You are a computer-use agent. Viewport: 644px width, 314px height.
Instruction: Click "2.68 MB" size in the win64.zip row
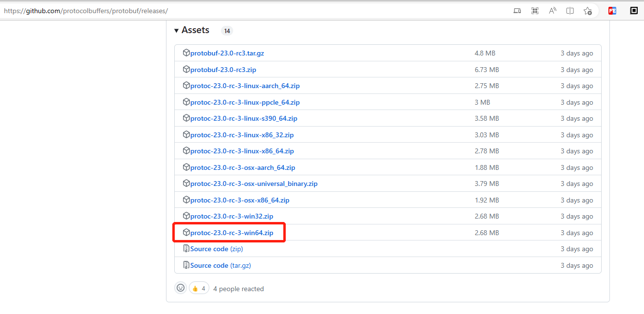(487, 233)
